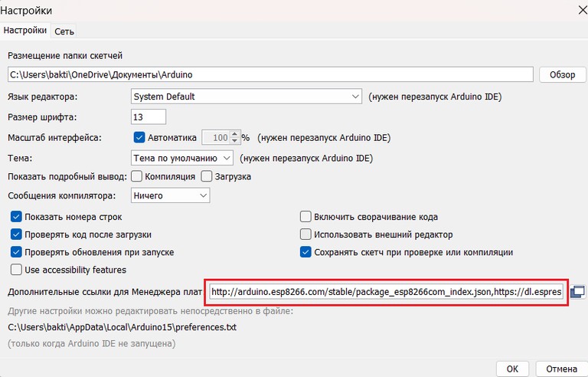Check Использовать внешний редактор option
The image size is (588, 377).
point(305,234)
